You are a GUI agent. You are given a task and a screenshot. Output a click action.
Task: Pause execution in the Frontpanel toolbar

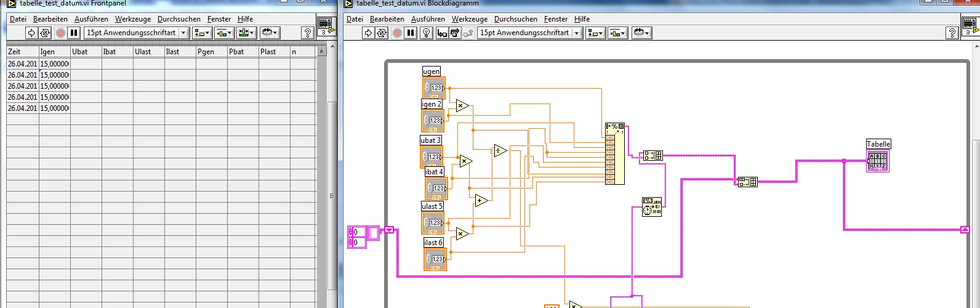point(74,33)
